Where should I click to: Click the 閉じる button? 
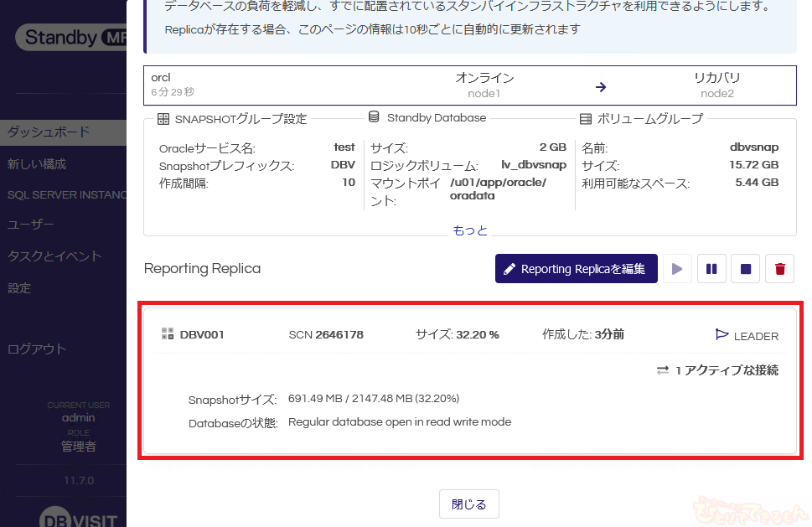(469, 504)
